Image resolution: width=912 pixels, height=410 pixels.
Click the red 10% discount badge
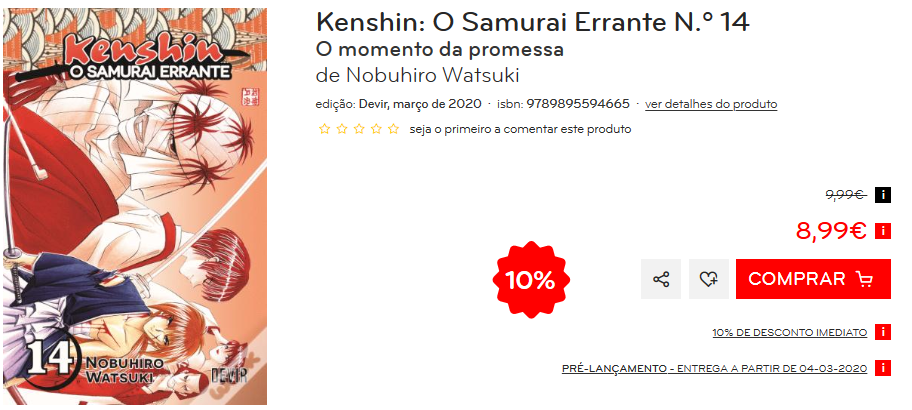pos(530,280)
